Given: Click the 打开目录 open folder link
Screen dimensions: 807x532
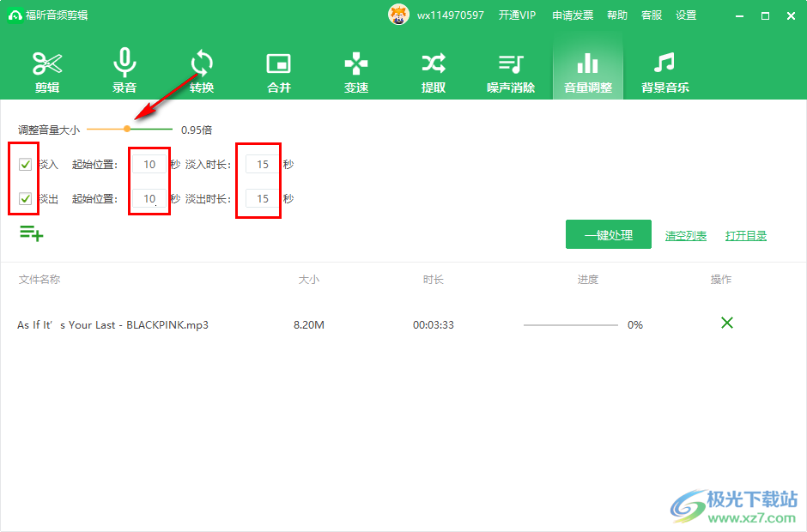Looking at the screenshot, I should coord(746,236).
